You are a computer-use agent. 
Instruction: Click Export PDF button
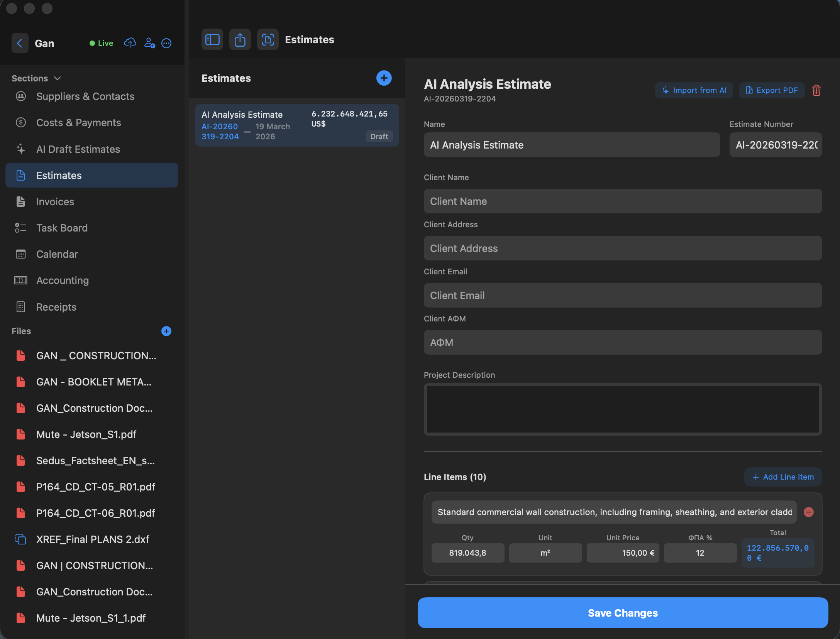(x=772, y=90)
